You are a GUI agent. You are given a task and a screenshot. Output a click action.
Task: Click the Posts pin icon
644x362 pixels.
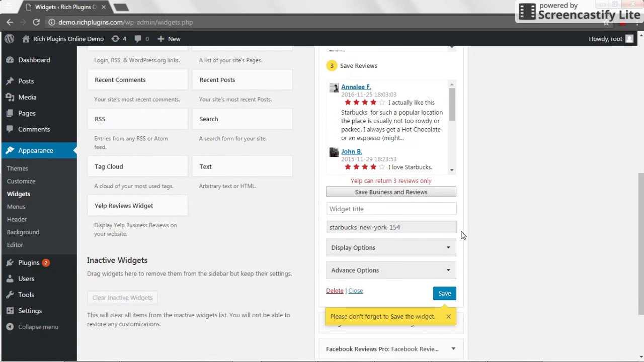point(10,81)
